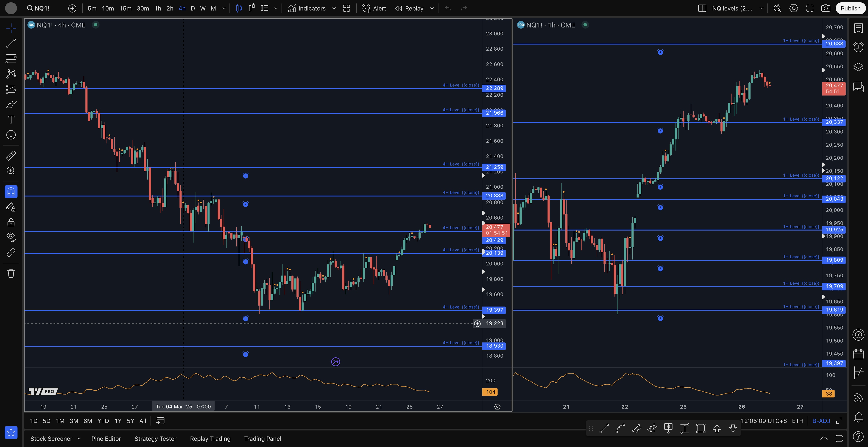Open the emoji icons tool
Viewport: 868px width, 447px height.
click(11, 135)
